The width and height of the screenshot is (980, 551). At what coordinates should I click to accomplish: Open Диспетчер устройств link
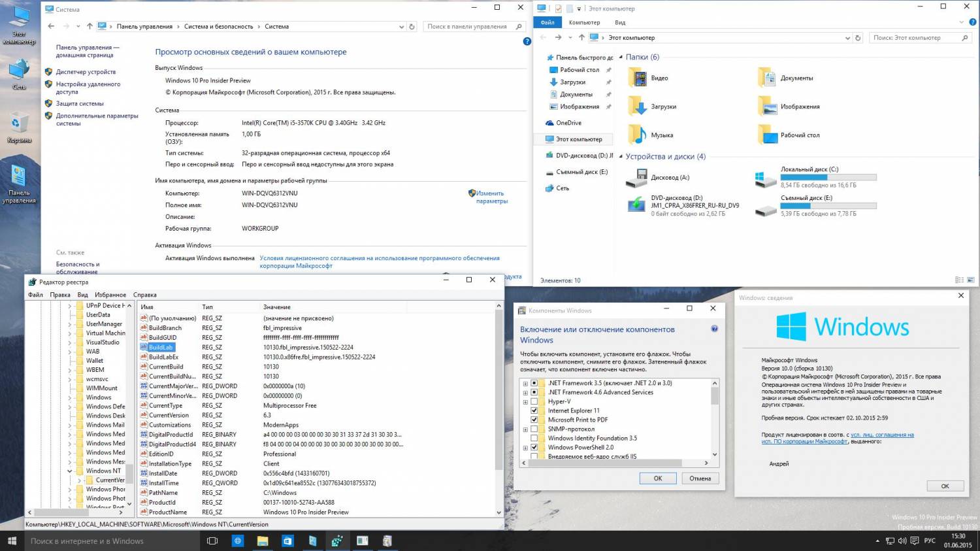[86, 72]
